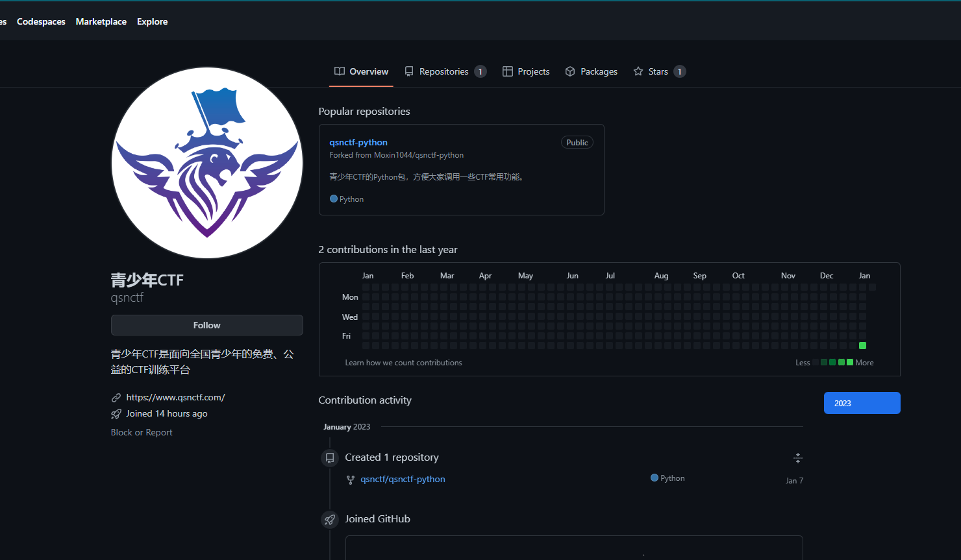Click the Packages cube icon
The height and width of the screenshot is (560, 961).
(570, 71)
